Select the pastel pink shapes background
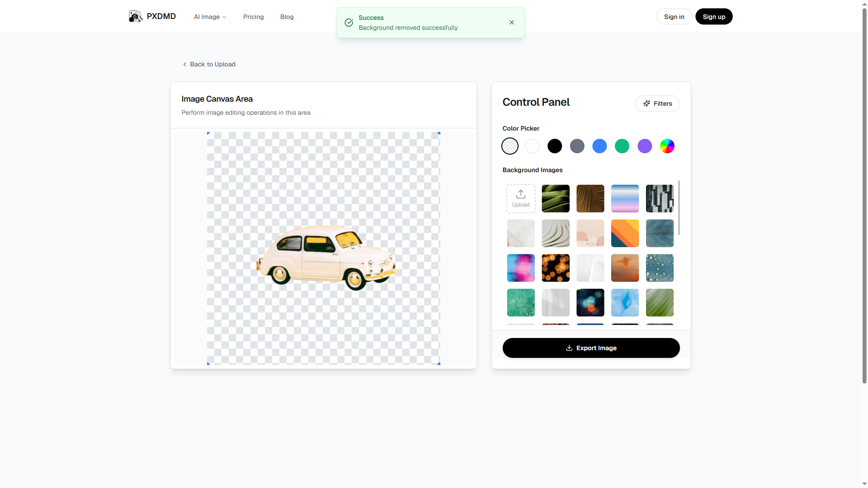The width and height of the screenshot is (868, 488). click(590, 233)
